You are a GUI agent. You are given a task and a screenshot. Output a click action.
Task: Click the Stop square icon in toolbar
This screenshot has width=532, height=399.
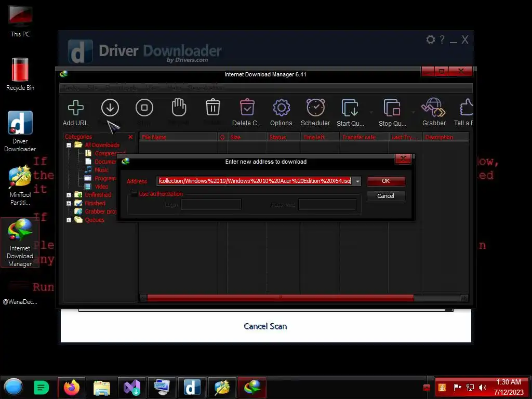tap(144, 108)
